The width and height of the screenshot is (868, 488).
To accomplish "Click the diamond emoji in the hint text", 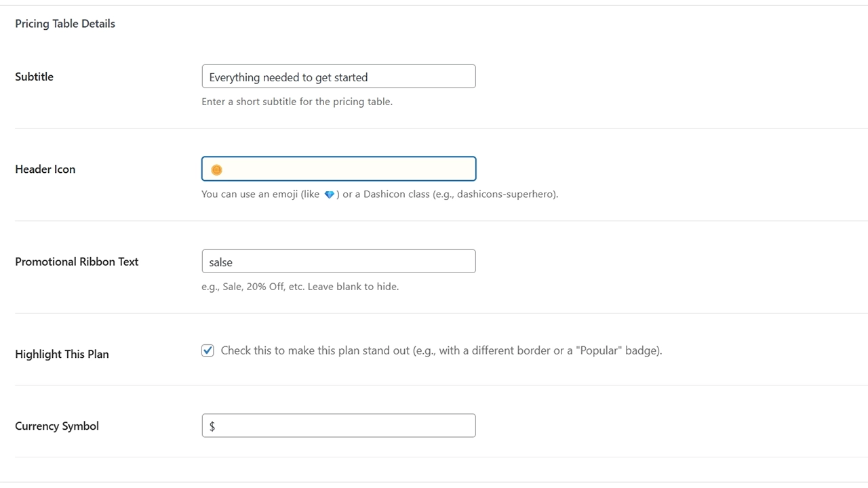I will [330, 195].
